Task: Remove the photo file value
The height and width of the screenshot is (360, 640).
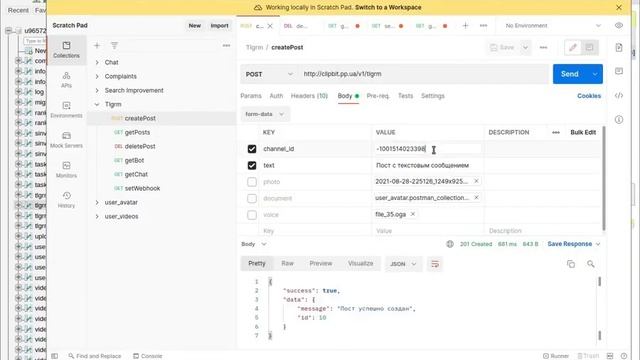Action: click(476, 181)
